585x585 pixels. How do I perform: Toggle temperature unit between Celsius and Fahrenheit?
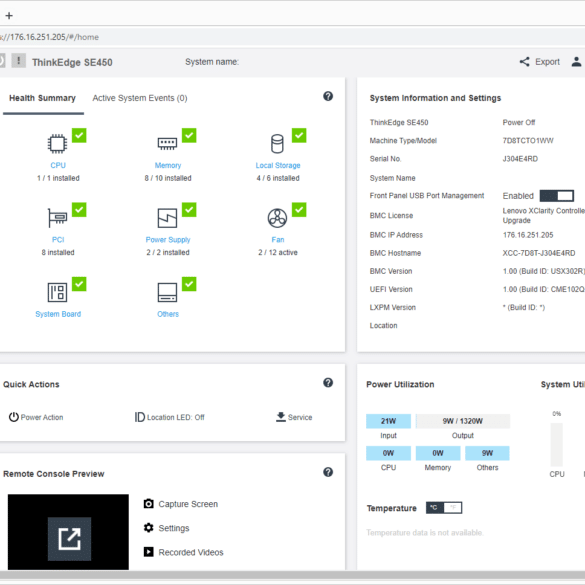tap(444, 508)
